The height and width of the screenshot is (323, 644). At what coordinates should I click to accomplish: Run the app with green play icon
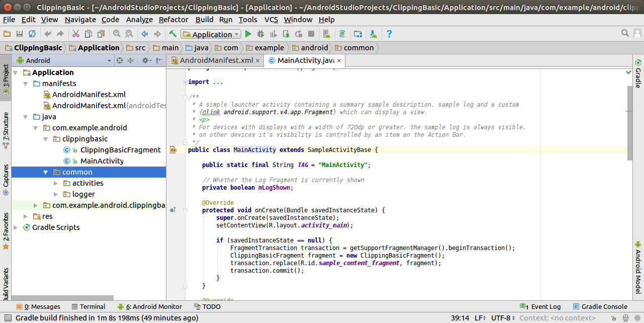(x=248, y=34)
